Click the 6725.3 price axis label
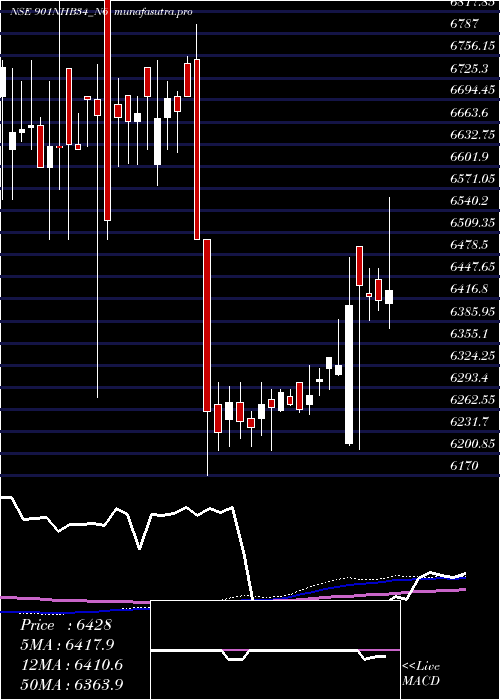500x700 pixels. [x=469, y=69]
